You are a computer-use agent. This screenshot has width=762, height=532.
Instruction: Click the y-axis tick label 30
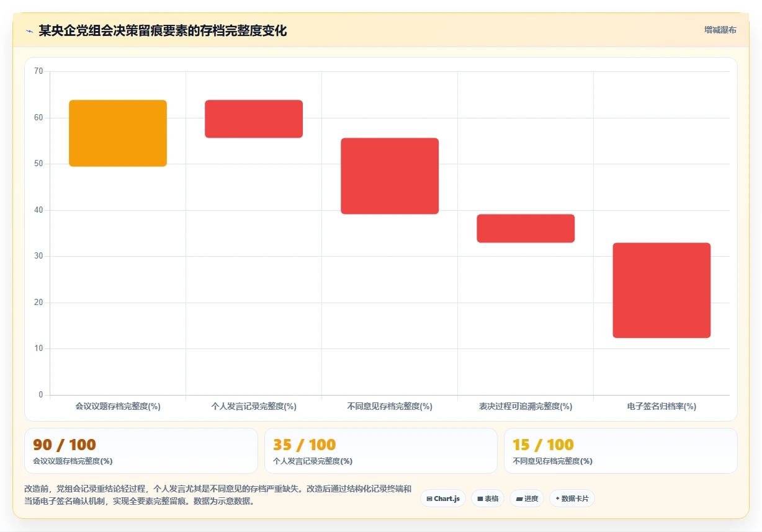(38, 256)
